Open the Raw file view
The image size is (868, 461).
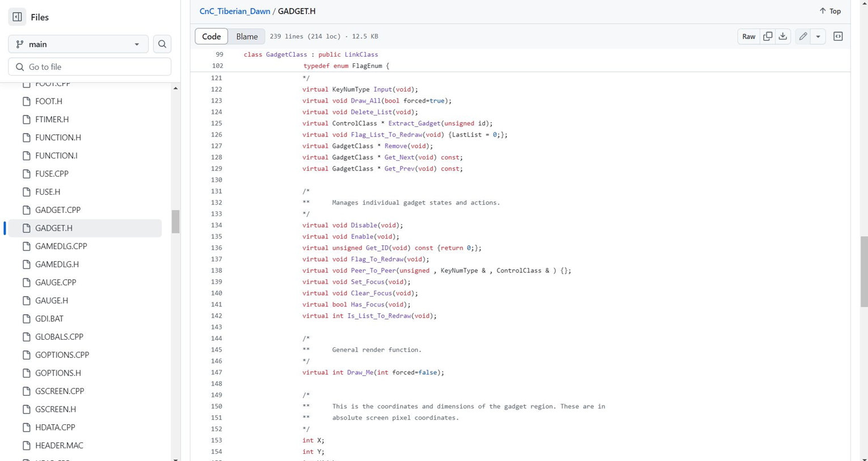click(748, 36)
